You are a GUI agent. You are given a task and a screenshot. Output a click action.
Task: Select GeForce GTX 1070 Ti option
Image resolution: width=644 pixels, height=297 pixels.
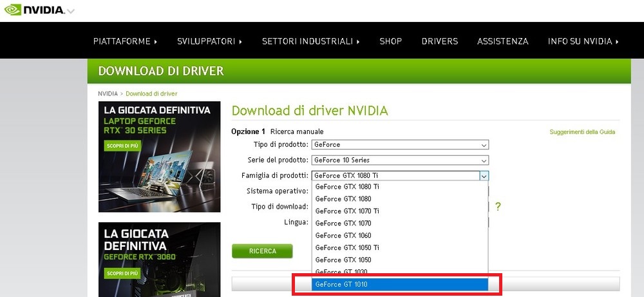pos(400,211)
